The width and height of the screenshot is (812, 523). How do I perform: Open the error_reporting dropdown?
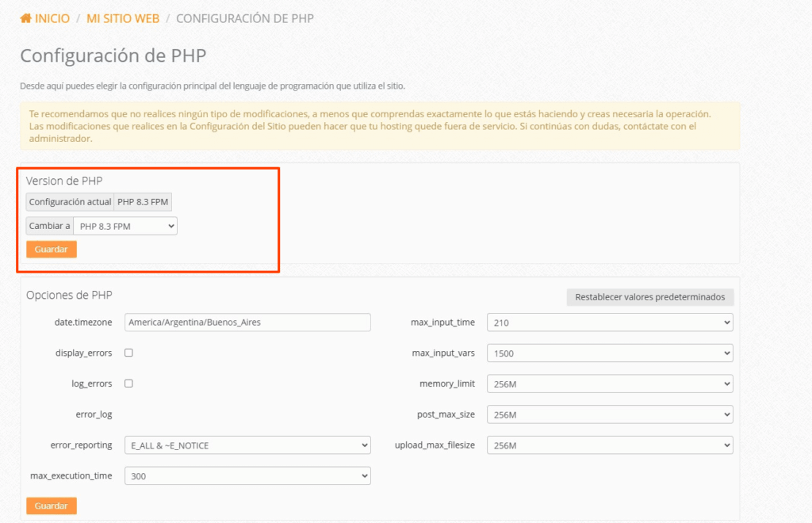[247, 445]
